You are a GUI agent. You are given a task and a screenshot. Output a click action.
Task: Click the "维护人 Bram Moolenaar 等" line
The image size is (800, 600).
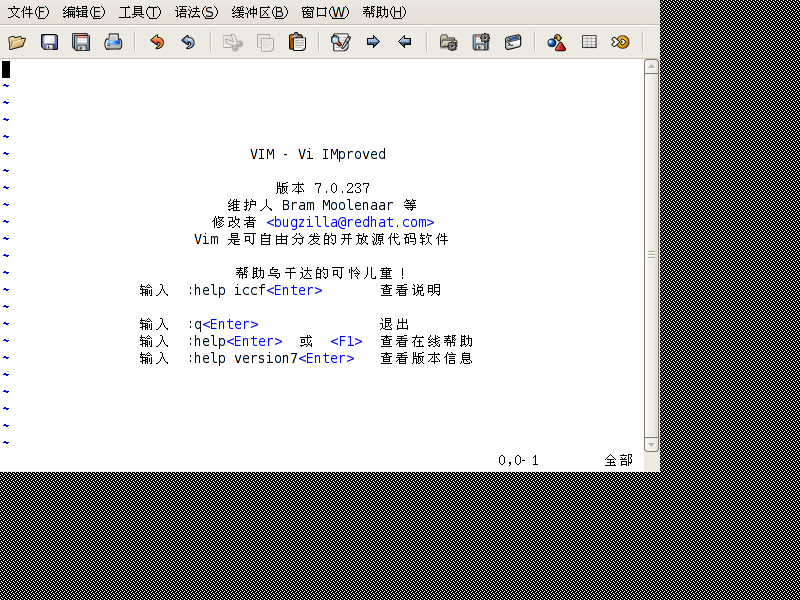tap(322, 205)
